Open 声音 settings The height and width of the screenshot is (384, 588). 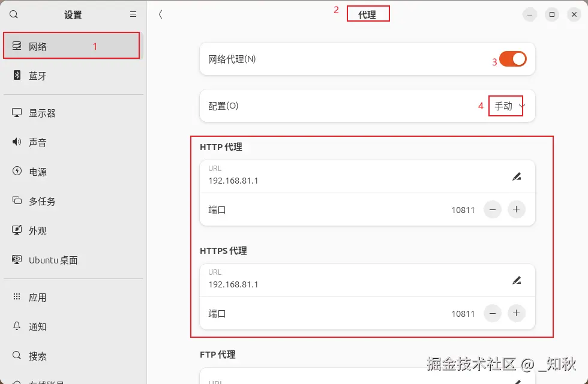(x=73, y=142)
